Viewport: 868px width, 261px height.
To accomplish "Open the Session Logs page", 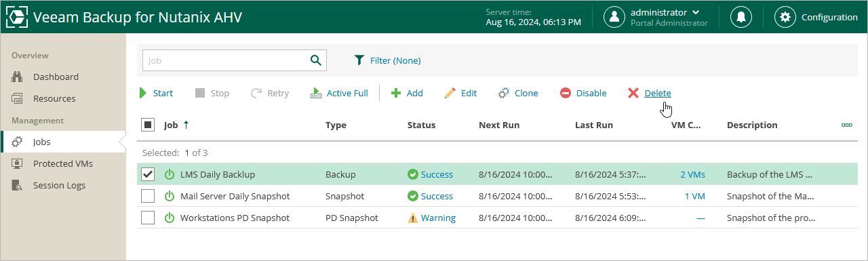I will coord(58,185).
